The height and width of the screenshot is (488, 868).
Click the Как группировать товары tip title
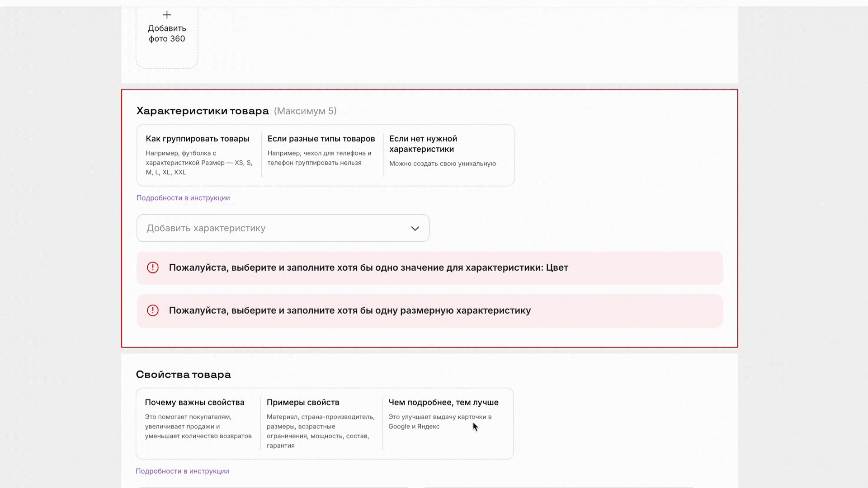click(198, 139)
